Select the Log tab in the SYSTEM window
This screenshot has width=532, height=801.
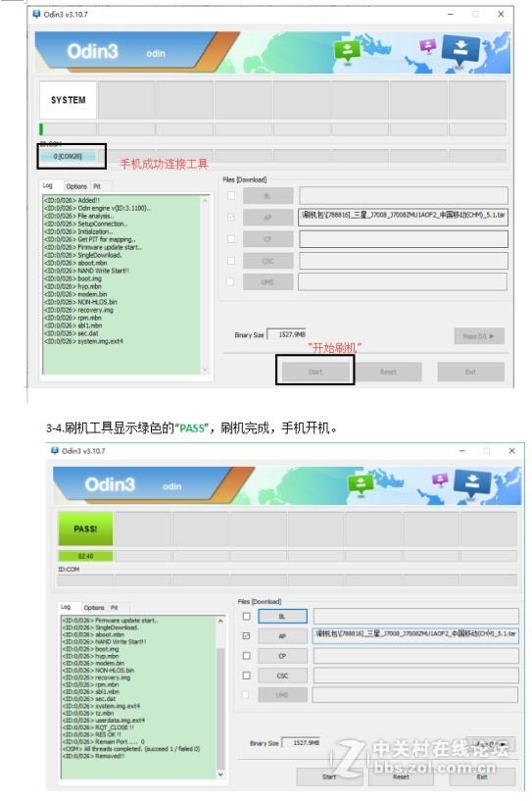tap(48, 186)
